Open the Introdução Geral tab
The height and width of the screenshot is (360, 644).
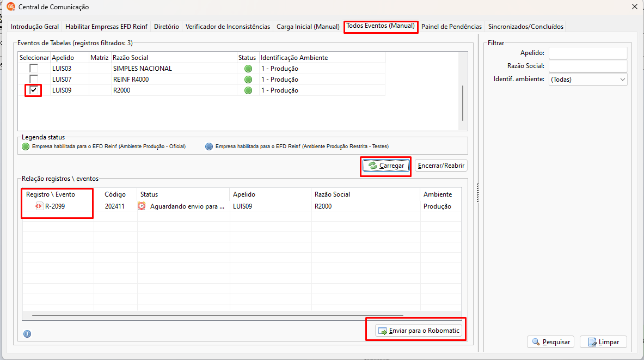[35, 27]
